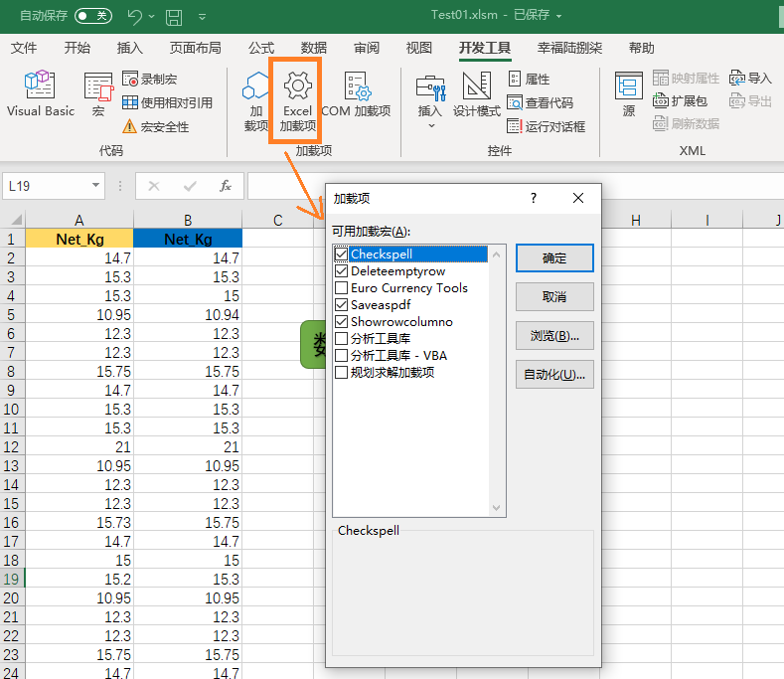Check Euro Currency Tools add-in
Image resolution: width=784 pixels, height=679 pixels.
coord(342,287)
